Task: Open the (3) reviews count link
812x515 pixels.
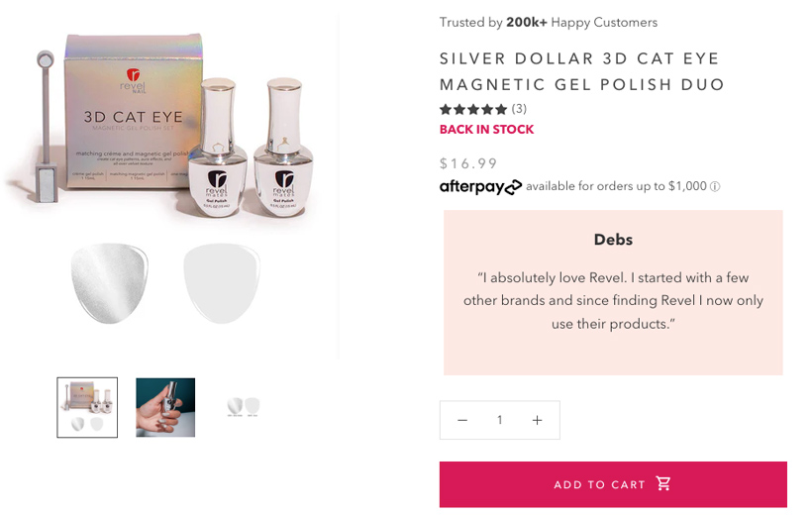Action: (519, 109)
